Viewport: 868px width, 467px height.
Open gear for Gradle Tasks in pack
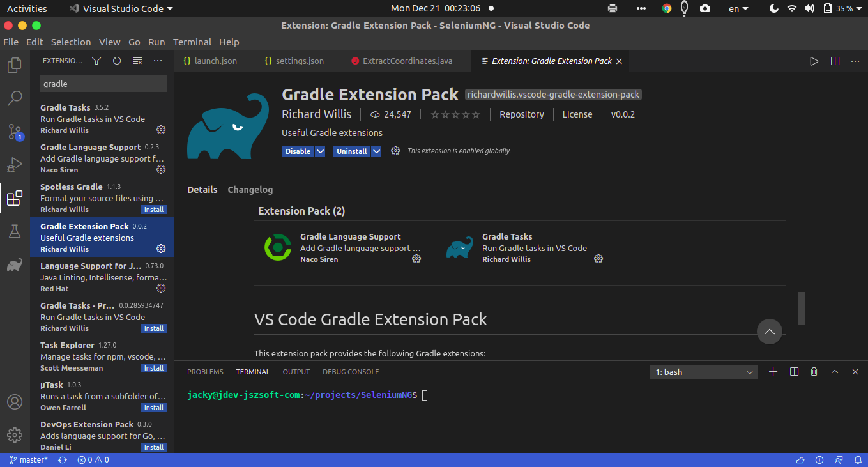click(598, 259)
